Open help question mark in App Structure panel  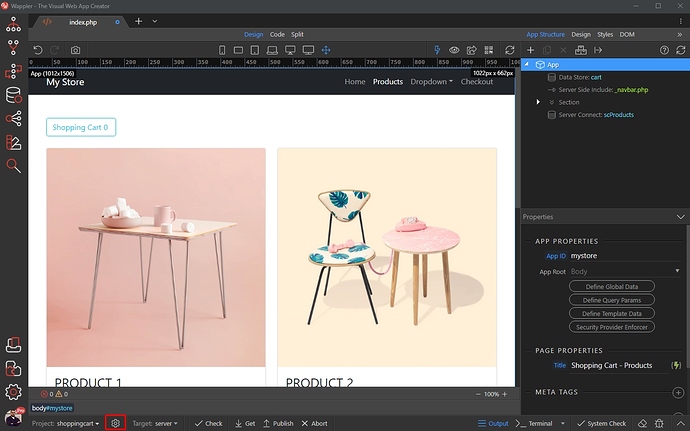point(664,50)
